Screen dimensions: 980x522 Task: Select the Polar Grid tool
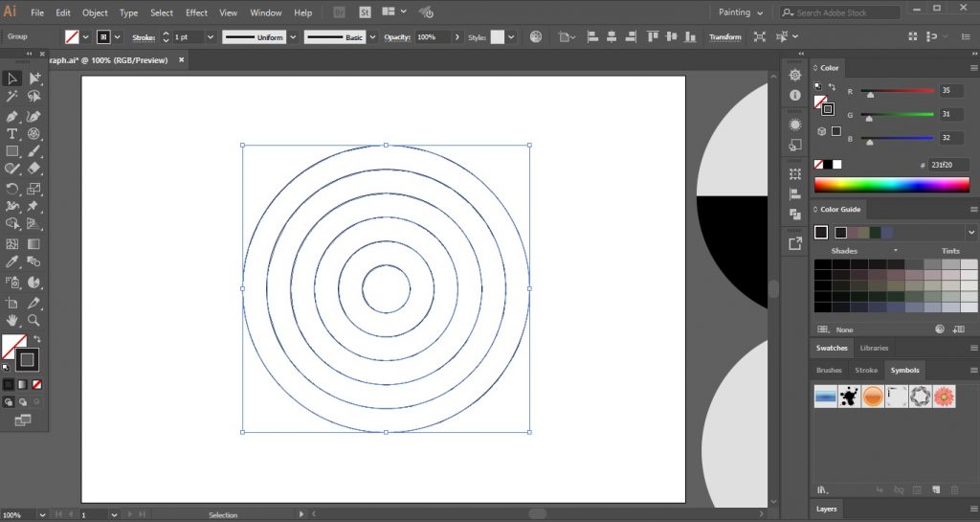point(34,134)
